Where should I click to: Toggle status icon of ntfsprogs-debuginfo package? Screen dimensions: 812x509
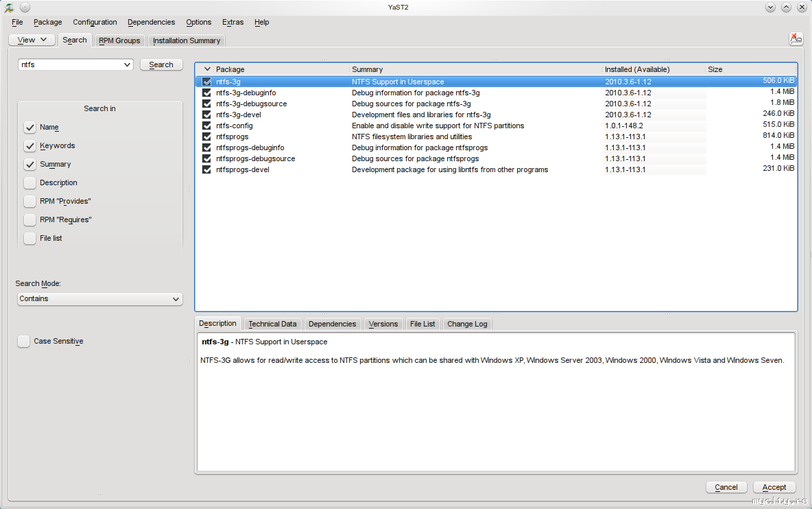pyautogui.click(x=206, y=147)
